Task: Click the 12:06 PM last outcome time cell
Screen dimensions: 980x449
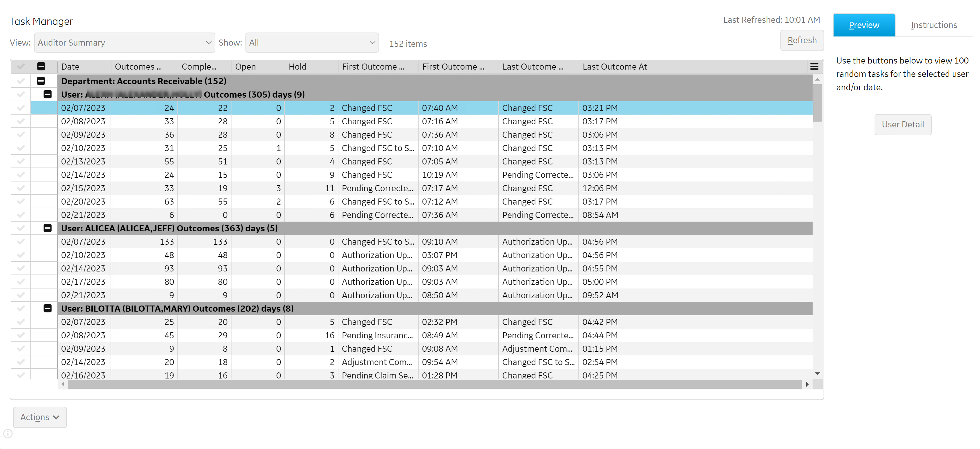Action: click(695, 188)
